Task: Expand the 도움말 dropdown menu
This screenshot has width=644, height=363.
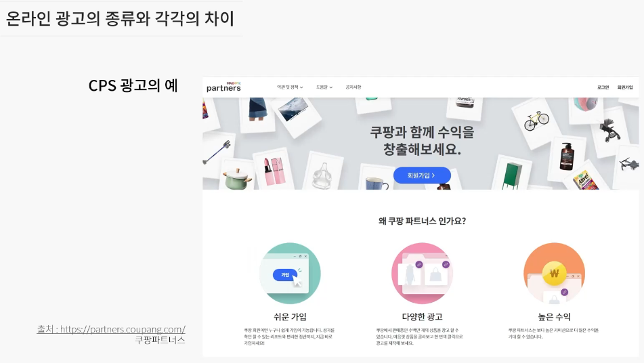Action: tap(324, 87)
